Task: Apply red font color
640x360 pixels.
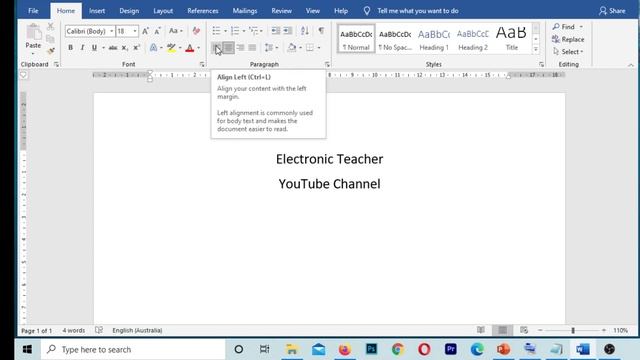Action: 189,48
